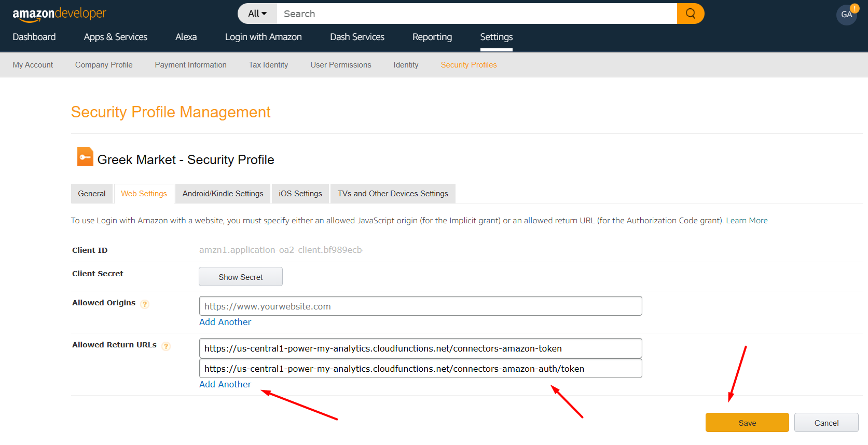Click the Amazon Developer logo
The width and height of the screenshot is (868, 445).
tap(59, 14)
